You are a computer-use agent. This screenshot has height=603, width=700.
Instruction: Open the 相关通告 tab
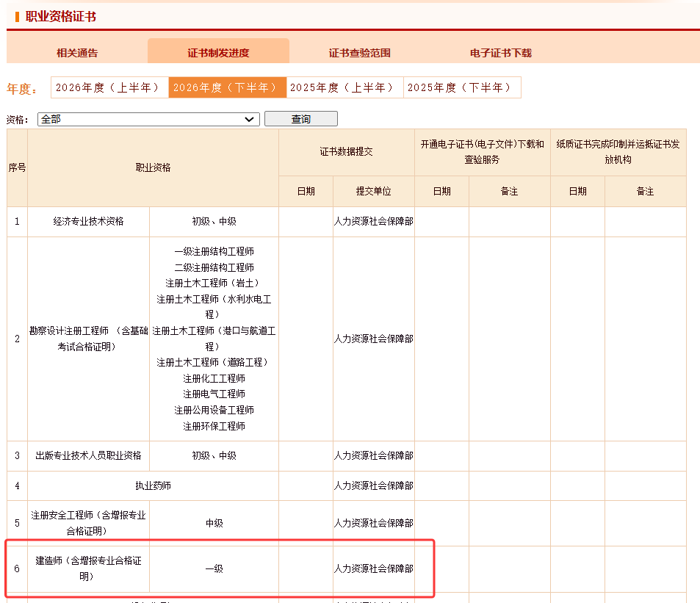click(77, 53)
